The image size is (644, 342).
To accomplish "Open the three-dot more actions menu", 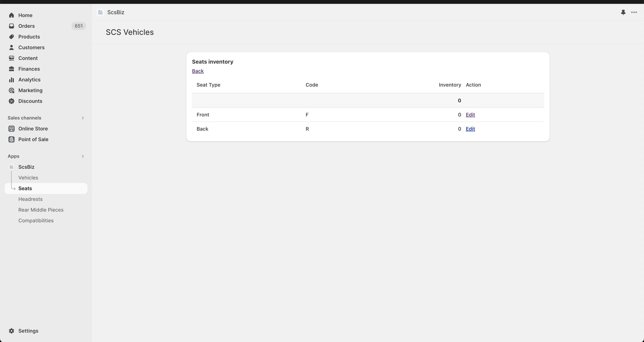I will (x=634, y=12).
